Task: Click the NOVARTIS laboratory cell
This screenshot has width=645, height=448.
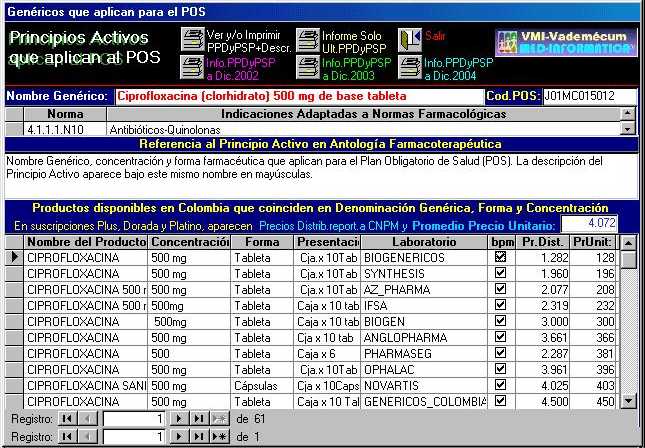Action: [424, 385]
